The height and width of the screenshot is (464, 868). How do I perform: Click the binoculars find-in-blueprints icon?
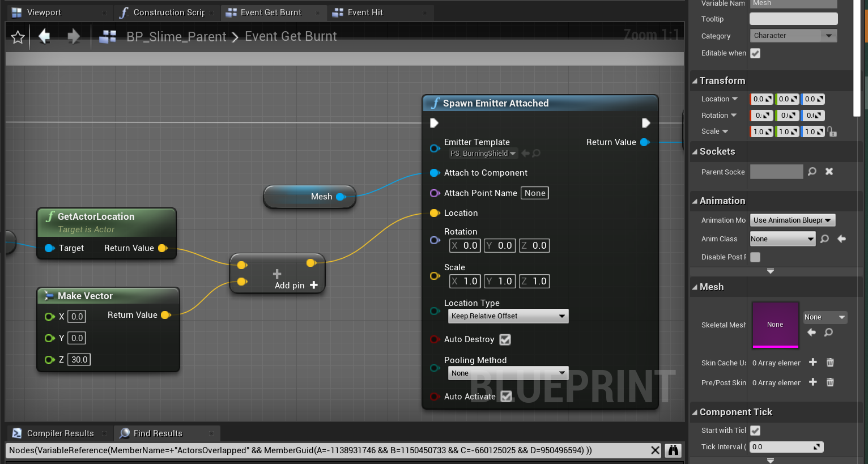tap(673, 450)
